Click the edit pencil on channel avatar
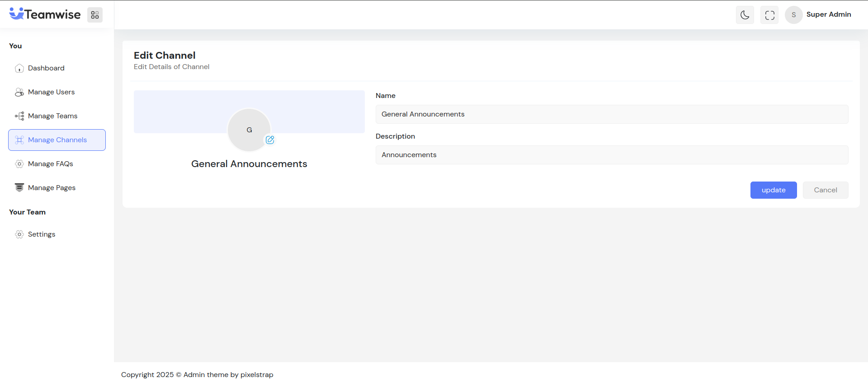The width and height of the screenshot is (868, 387). click(x=270, y=140)
